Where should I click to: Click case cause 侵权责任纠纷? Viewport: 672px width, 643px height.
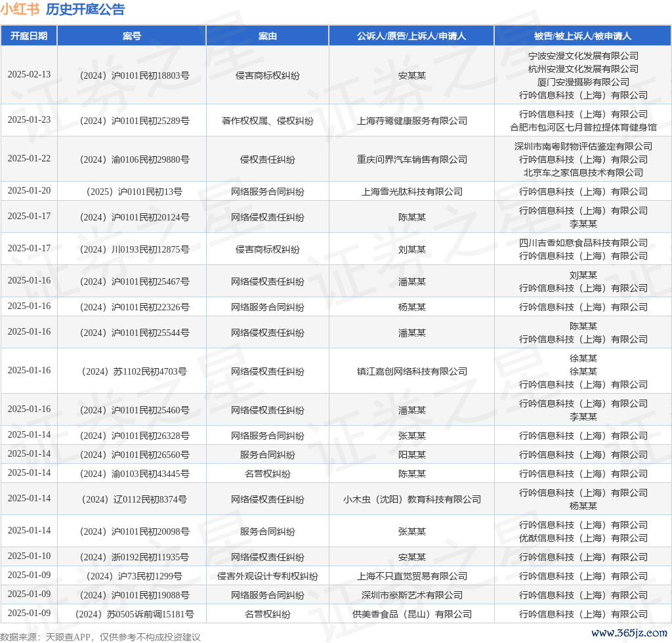(x=268, y=159)
